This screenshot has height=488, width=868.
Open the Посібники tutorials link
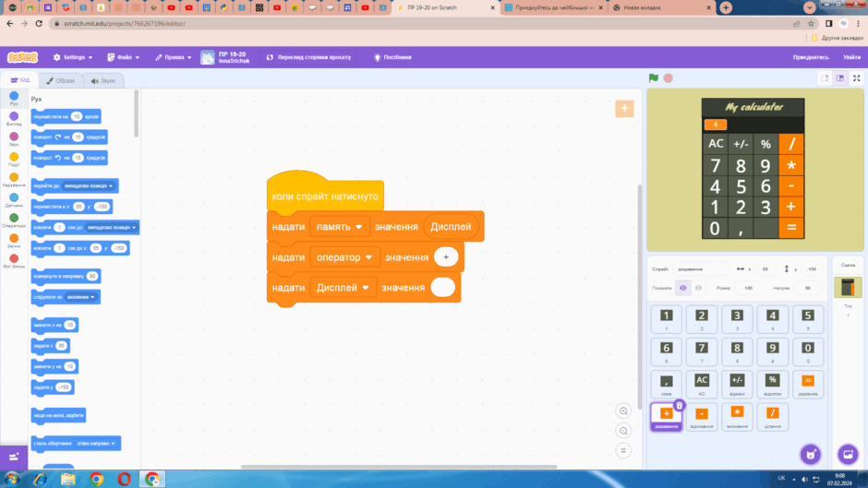click(392, 57)
